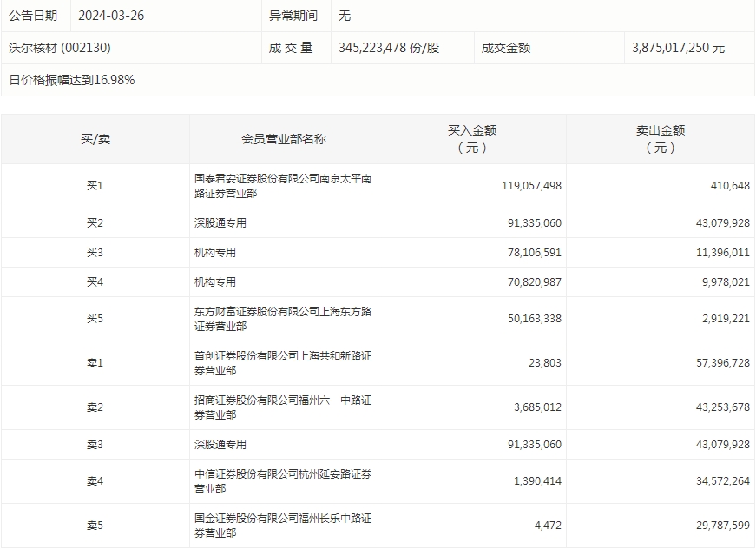
Task: Click the 异常期间 value 无
Action: (x=345, y=16)
